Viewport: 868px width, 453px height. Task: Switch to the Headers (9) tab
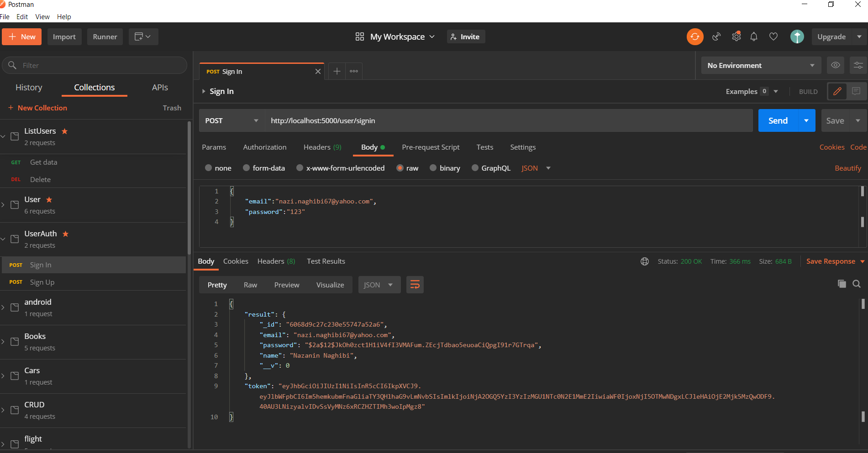point(322,147)
